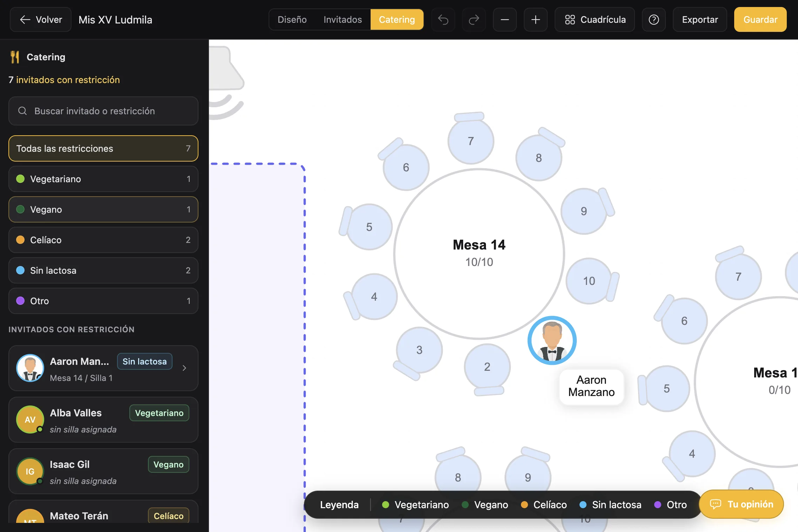Filter by Celíaco restriction
The width and height of the screenshot is (798, 532).
click(103, 240)
